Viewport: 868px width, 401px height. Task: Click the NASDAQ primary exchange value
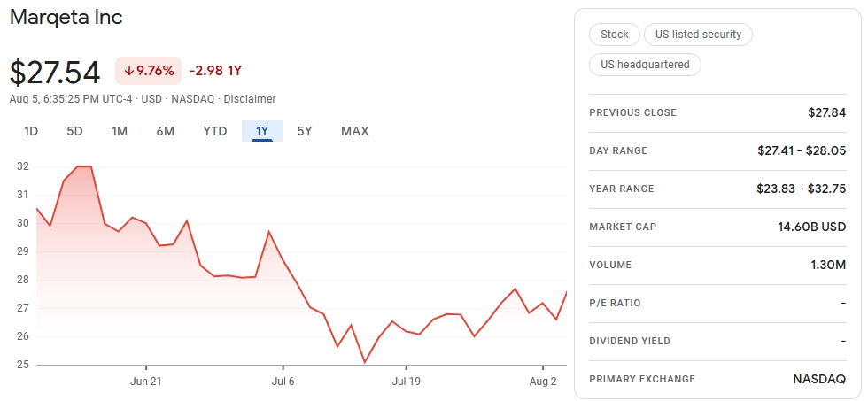[819, 380]
